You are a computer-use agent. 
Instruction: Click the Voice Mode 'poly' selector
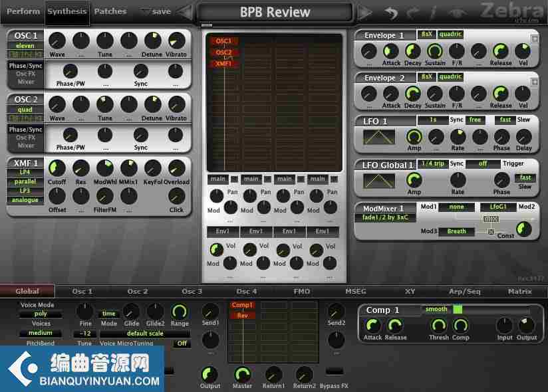coord(41,314)
